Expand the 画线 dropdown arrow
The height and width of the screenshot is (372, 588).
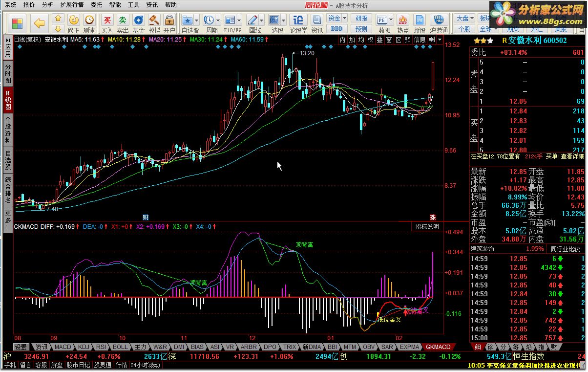tap(261, 21)
